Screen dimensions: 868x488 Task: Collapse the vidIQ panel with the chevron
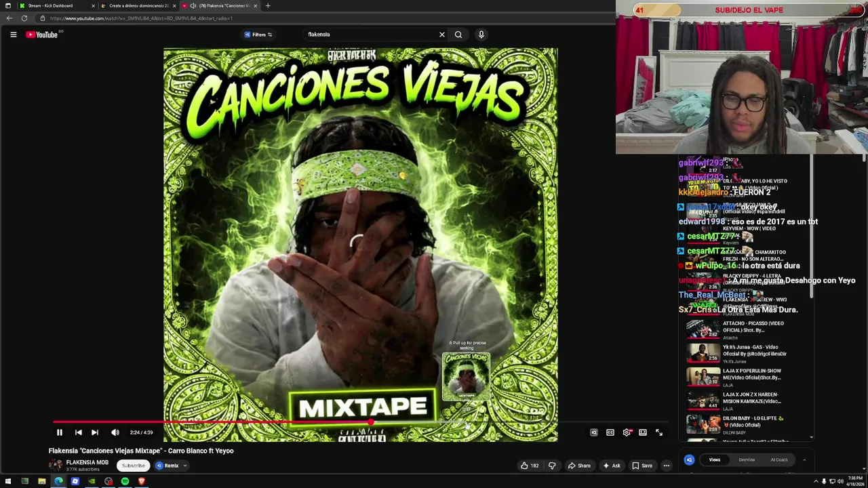click(804, 460)
